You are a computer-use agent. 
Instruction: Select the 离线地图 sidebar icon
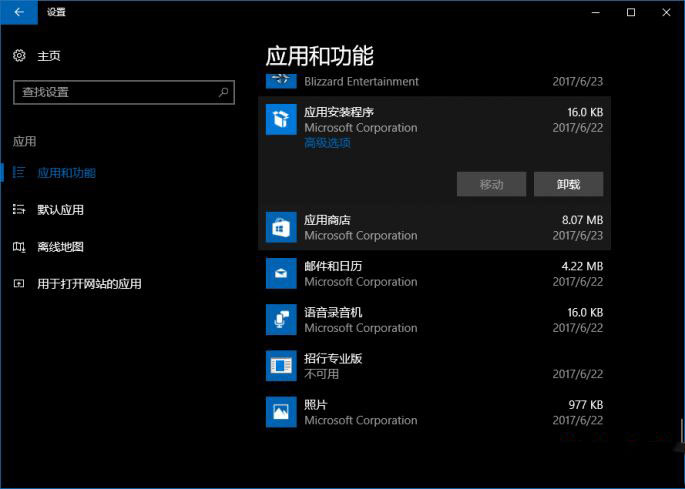(x=19, y=247)
